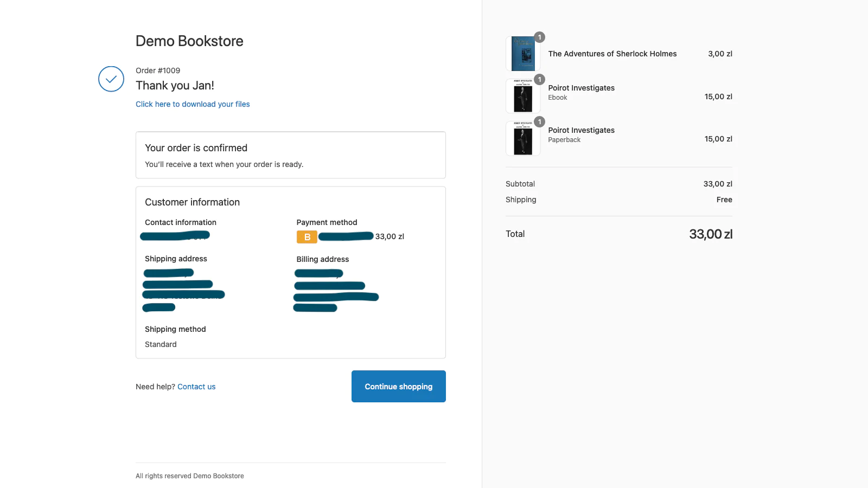Viewport: 868px width, 488px height.
Task: Click the orange B payment method icon
Action: point(307,237)
